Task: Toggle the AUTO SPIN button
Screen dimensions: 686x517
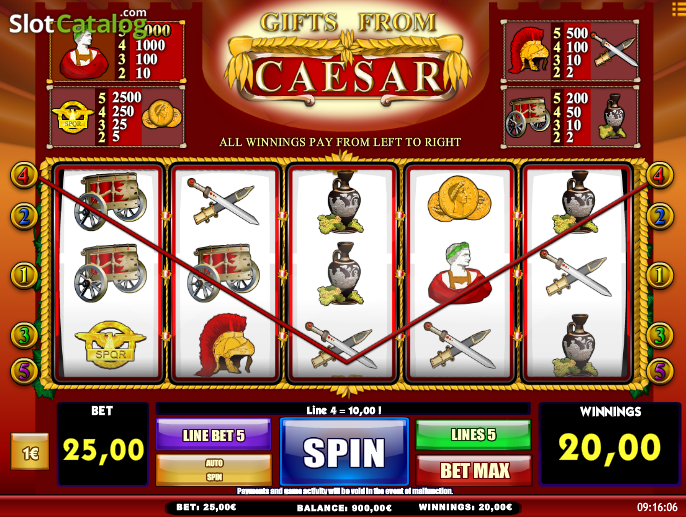Action: click(x=214, y=470)
